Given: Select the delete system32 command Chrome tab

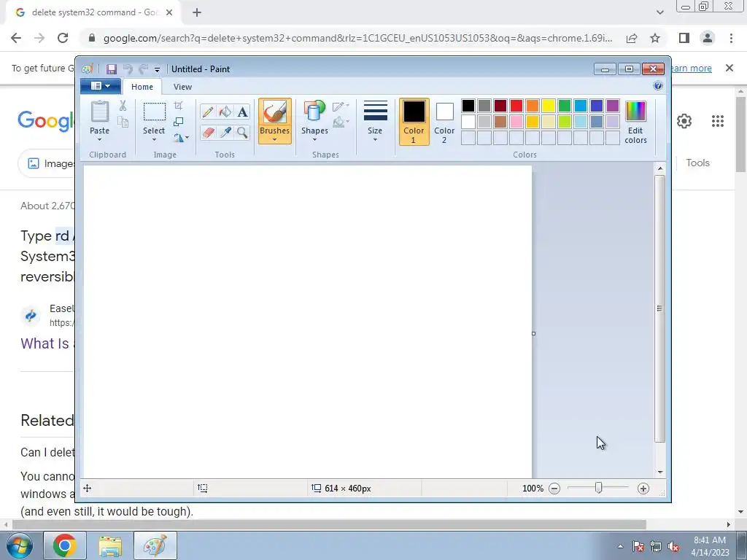Looking at the screenshot, I should 94,12.
